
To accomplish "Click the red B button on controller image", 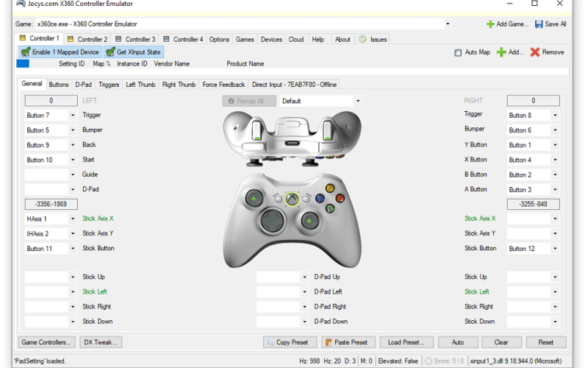I will point(340,198).
